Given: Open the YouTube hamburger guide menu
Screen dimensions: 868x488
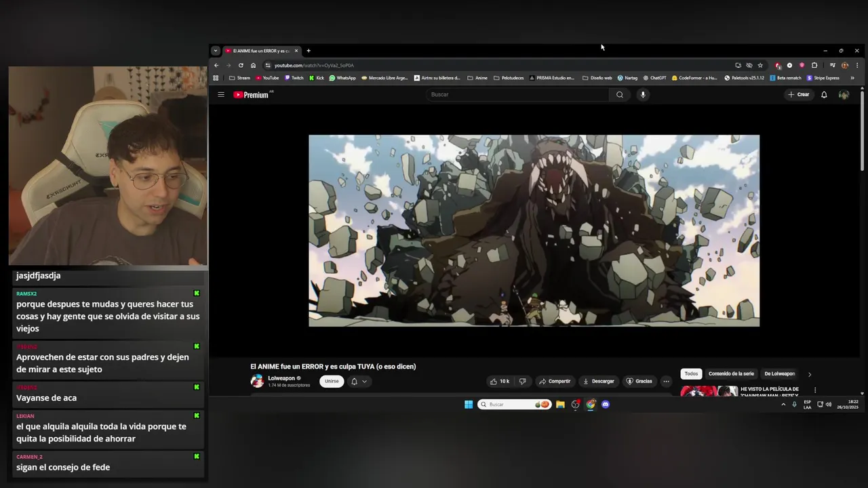Looking at the screenshot, I should (x=220, y=95).
